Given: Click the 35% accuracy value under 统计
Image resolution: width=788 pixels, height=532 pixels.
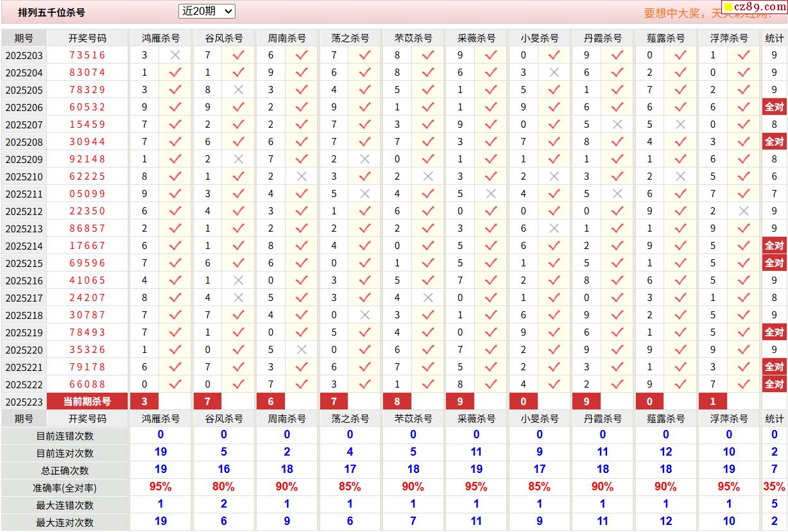Looking at the screenshot, I should tap(775, 487).
